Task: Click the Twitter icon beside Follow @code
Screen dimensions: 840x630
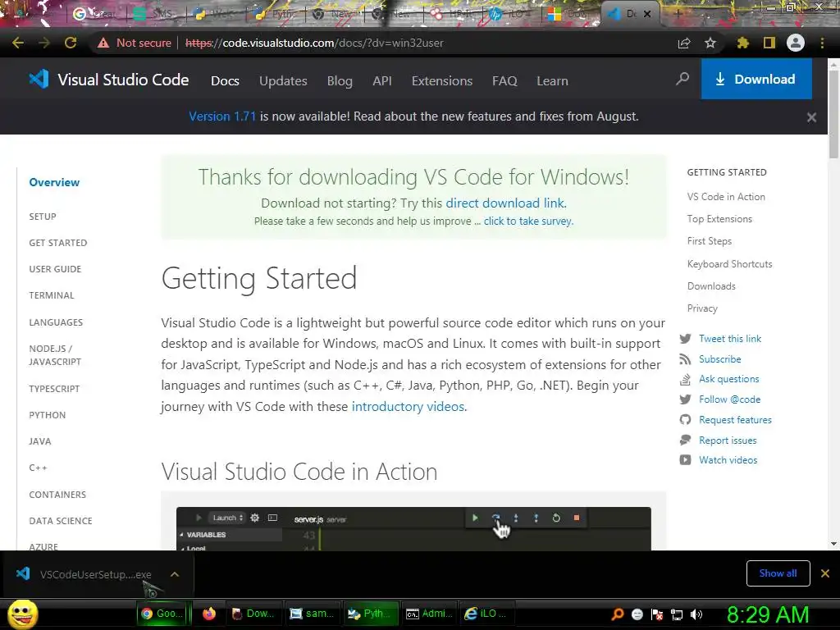Action: pyautogui.click(x=685, y=399)
